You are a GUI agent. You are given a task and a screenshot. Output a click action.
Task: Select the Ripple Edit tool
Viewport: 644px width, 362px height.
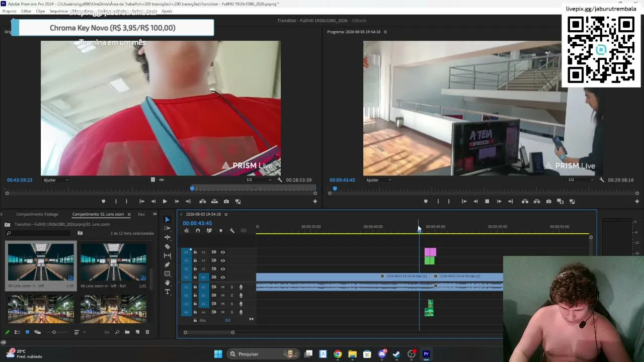point(168,237)
